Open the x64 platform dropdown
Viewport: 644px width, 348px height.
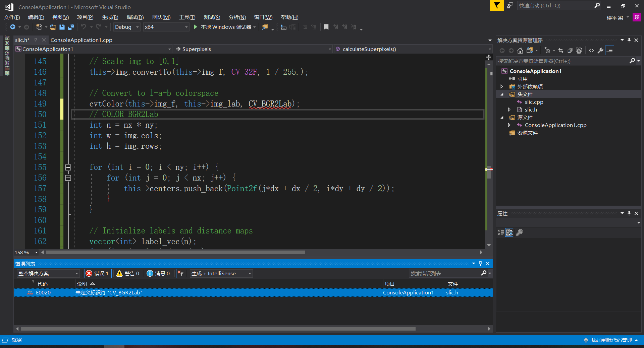point(166,27)
